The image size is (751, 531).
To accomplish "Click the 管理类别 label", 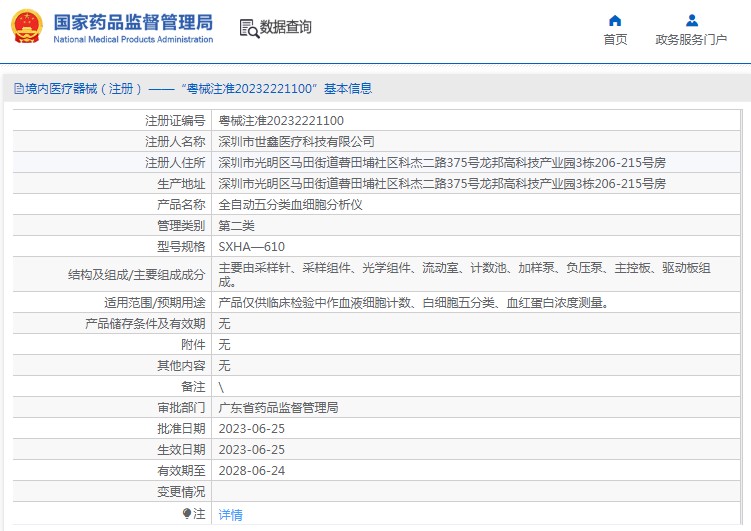I will [182, 226].
